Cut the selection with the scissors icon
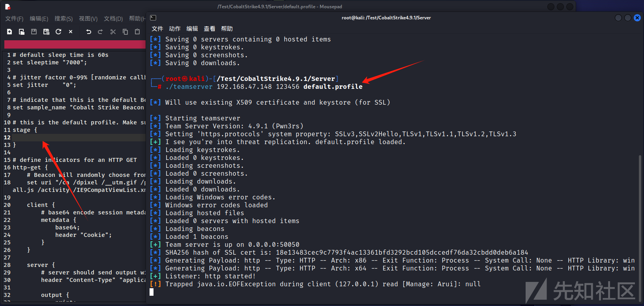 click(x=113, y=32)
